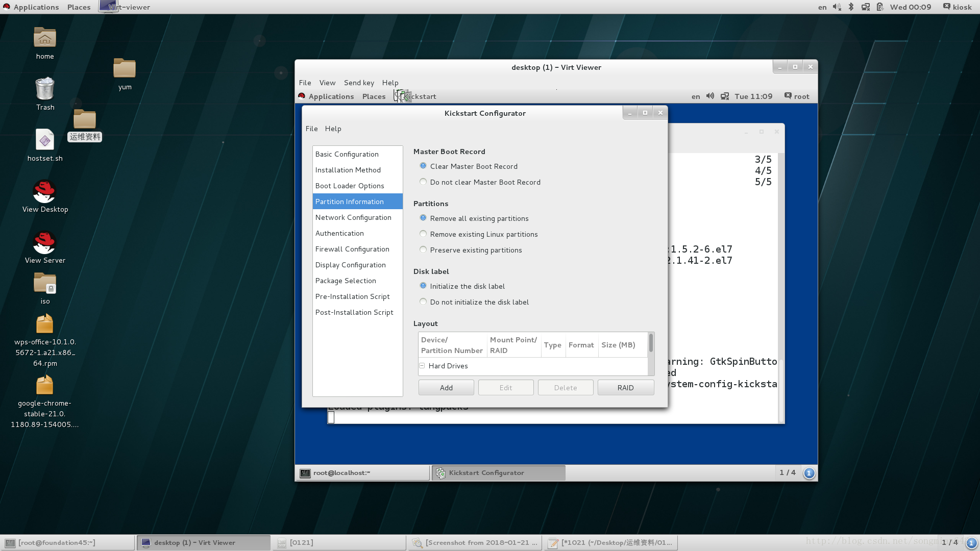Viewport: 980px width, 551px height.
Task: Click Bluetooth icon in host top panel
Action: [851, 7]
